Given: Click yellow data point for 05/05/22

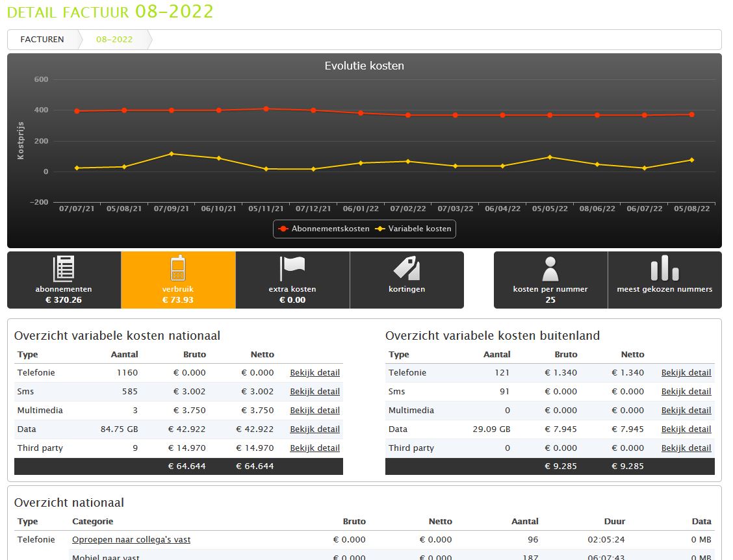Looking at the screenshot, I should pyautogui.click(x=550, y=157).
